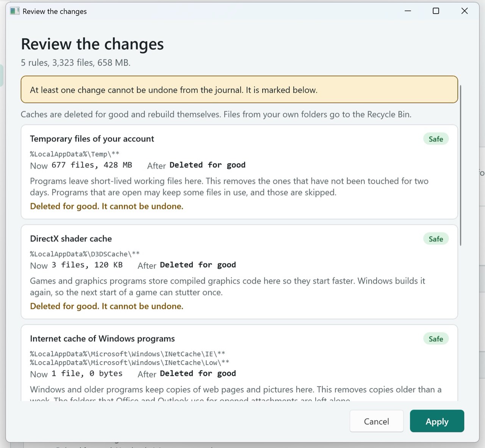This screenshot has width=485, height=448.
Task: Apply the reviewed changes
Action: coord(437,421)
